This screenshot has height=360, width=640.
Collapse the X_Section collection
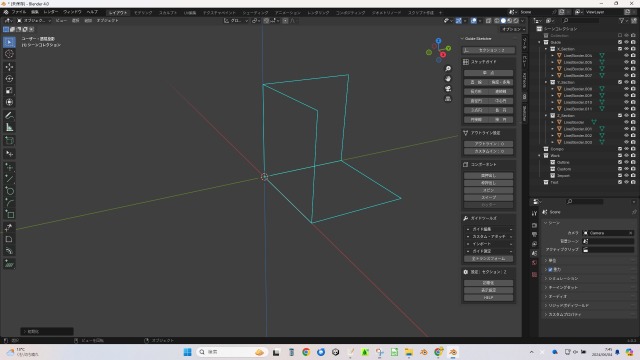[546, 49]
